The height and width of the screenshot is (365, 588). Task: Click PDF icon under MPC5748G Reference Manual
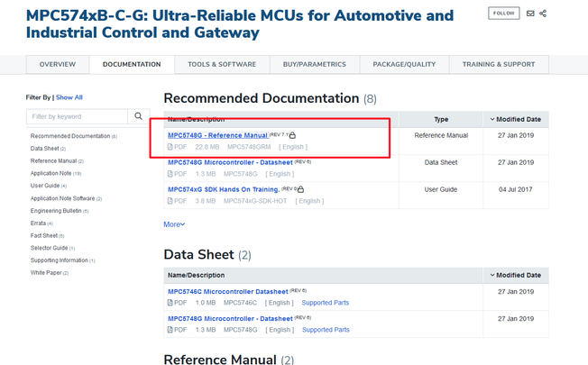(x=170, y=146)
